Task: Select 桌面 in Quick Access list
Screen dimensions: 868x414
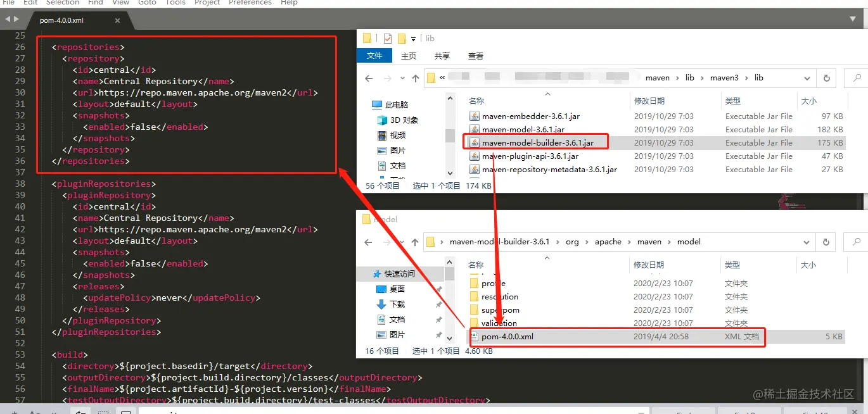Action: click(390, 289)
